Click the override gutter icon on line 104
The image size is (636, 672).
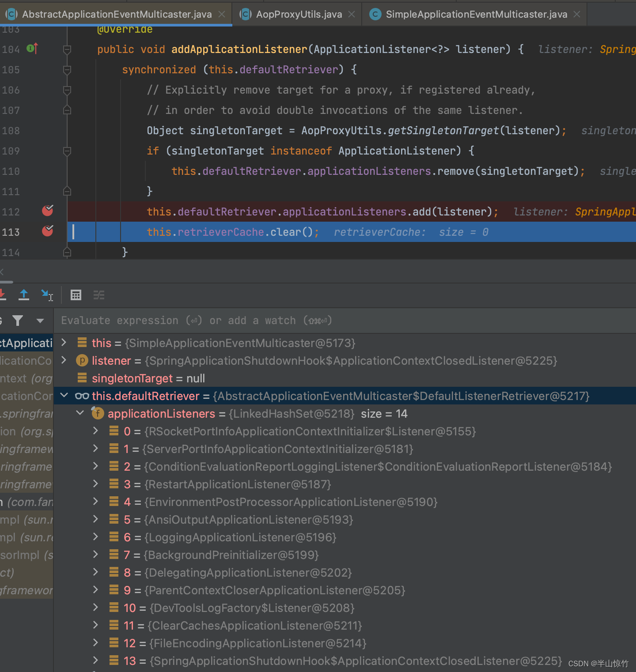click(x=32, y=49)
